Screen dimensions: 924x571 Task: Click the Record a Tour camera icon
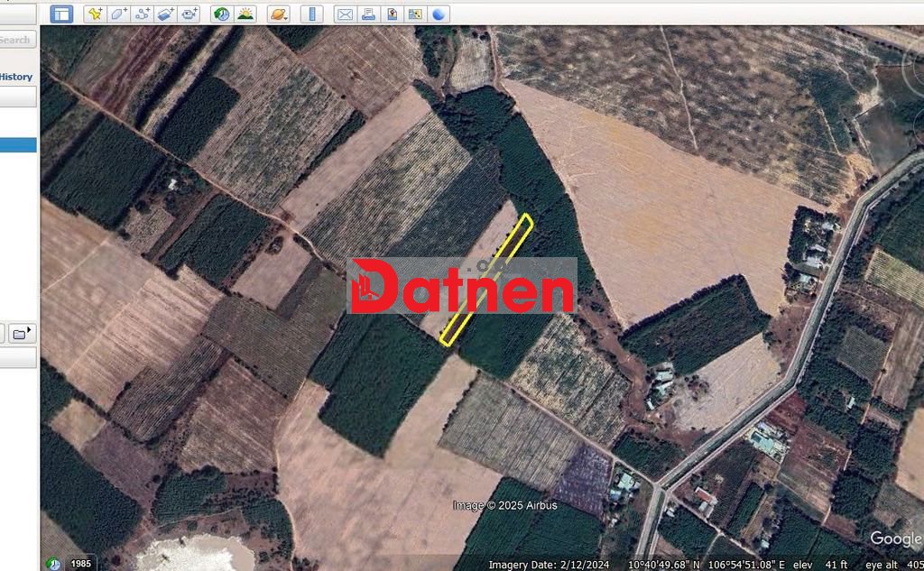[189, 14]
